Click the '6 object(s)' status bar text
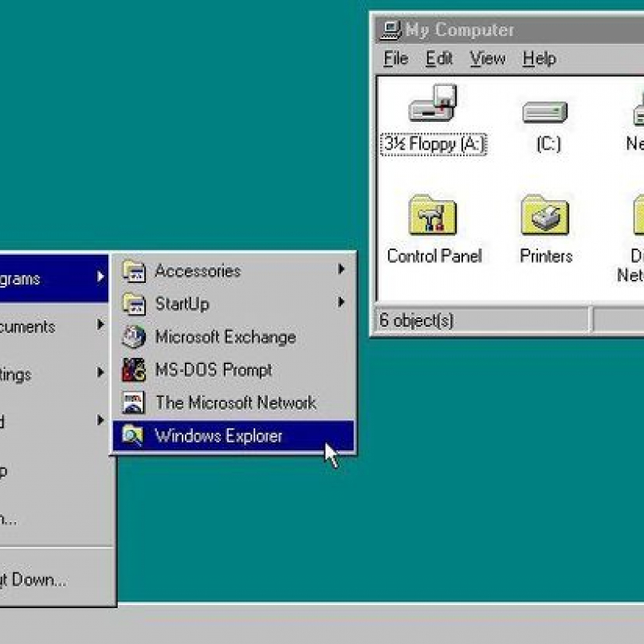 point(417,320)
